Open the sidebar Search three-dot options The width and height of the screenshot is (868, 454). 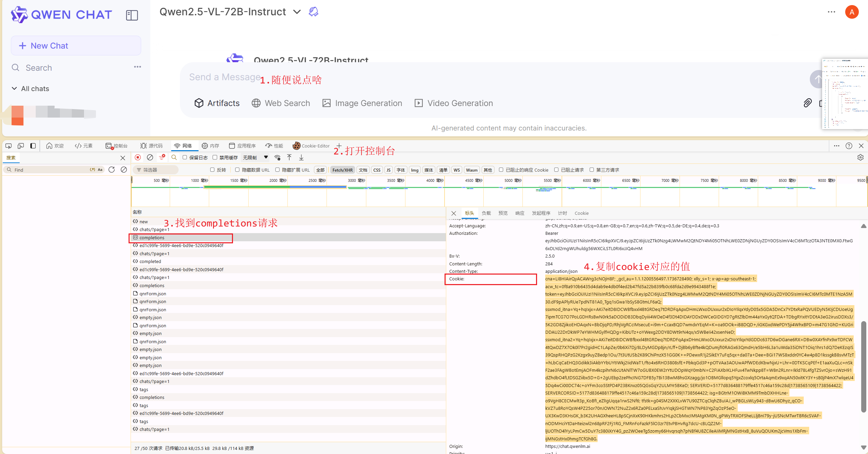[137, 67]
